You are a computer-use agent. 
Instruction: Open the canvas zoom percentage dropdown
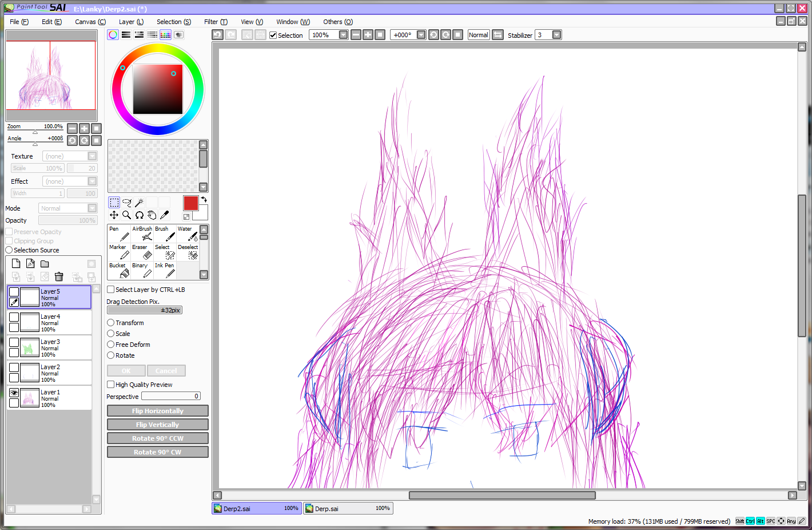pyautogui.click(x=343, y=35)
